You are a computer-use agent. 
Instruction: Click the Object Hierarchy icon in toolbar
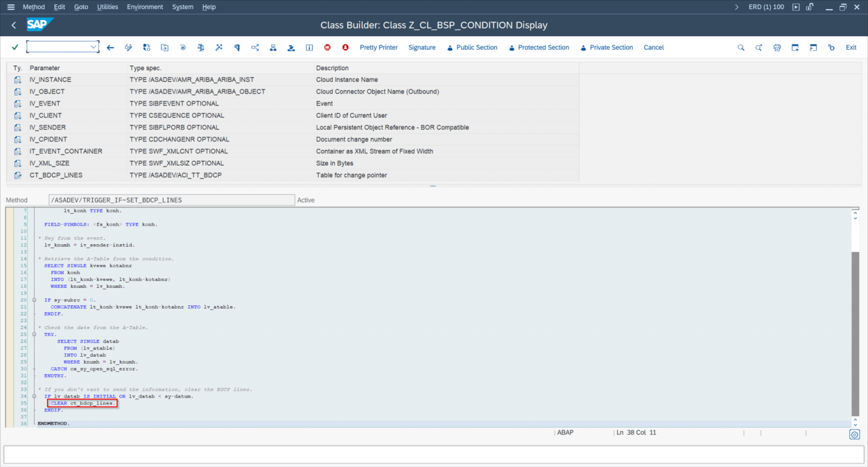tap(273, 47)
